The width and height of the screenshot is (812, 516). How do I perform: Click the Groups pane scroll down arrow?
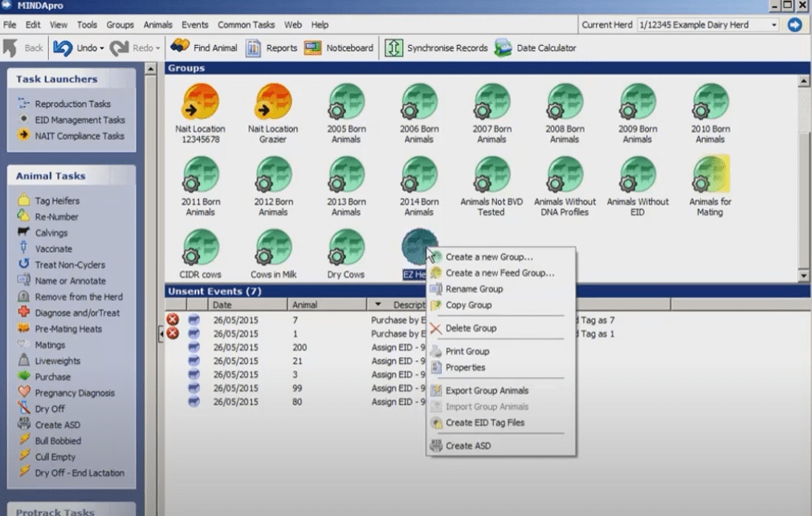804,276
